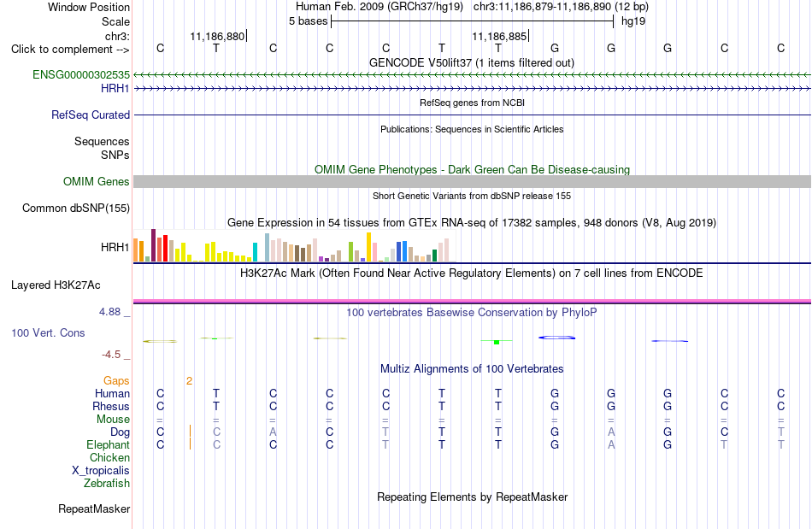Select the Human row label in Multiz
812x529 pixels.
tap(112, 393)
